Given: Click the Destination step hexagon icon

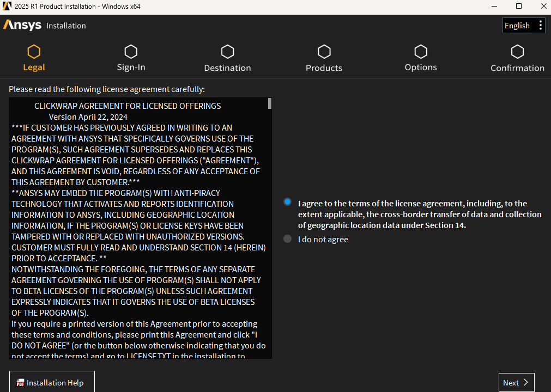Looking at the screenshot, I should click(x=228, y=52).
